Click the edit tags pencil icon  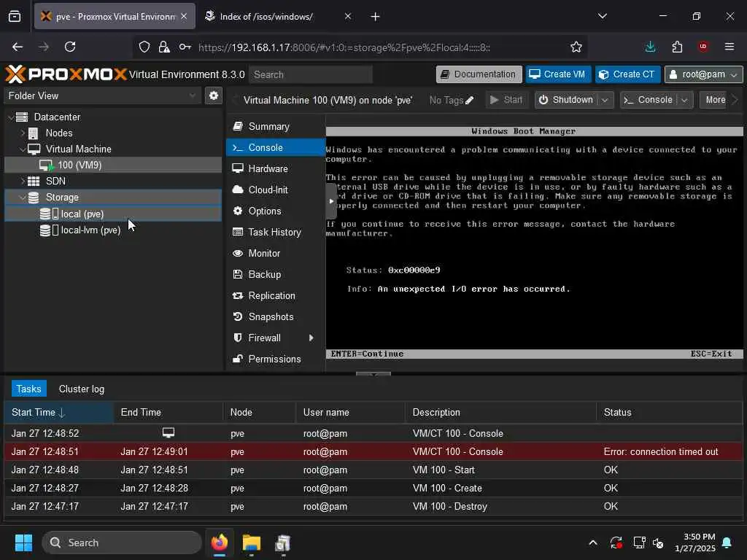tap(470, 100)
